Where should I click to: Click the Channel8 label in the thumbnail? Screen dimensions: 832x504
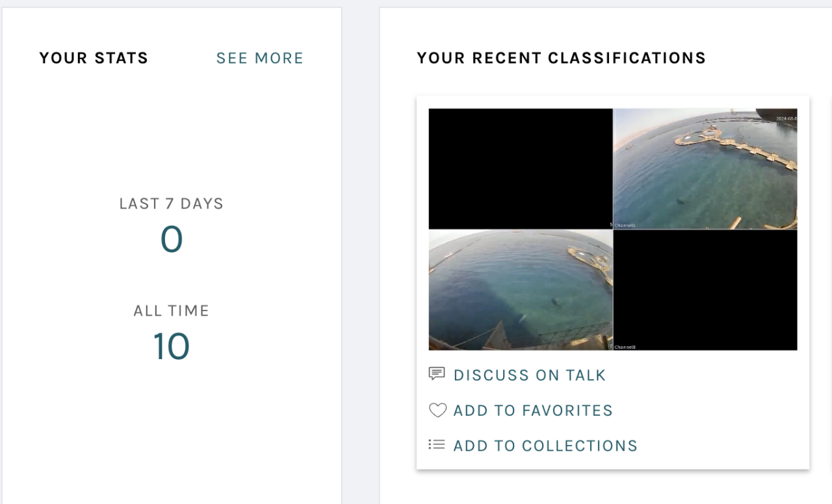[625, 347]
